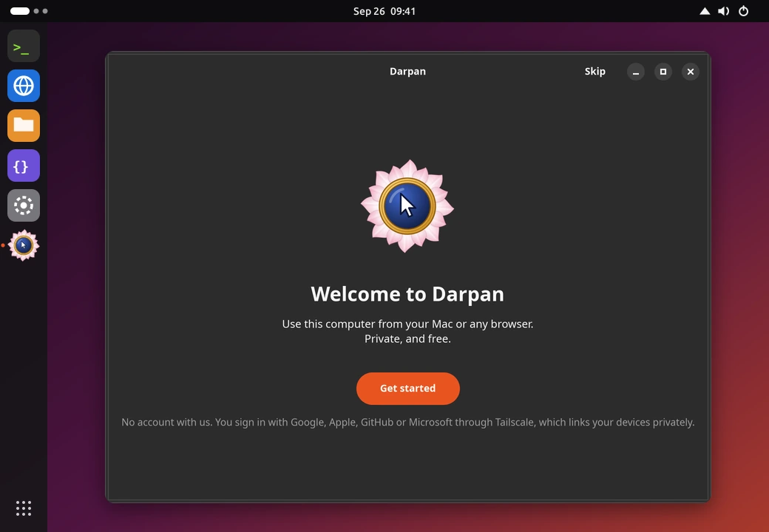Open the Files folder in the dock
The image size is (769, 532).
(x=24, y=126)
